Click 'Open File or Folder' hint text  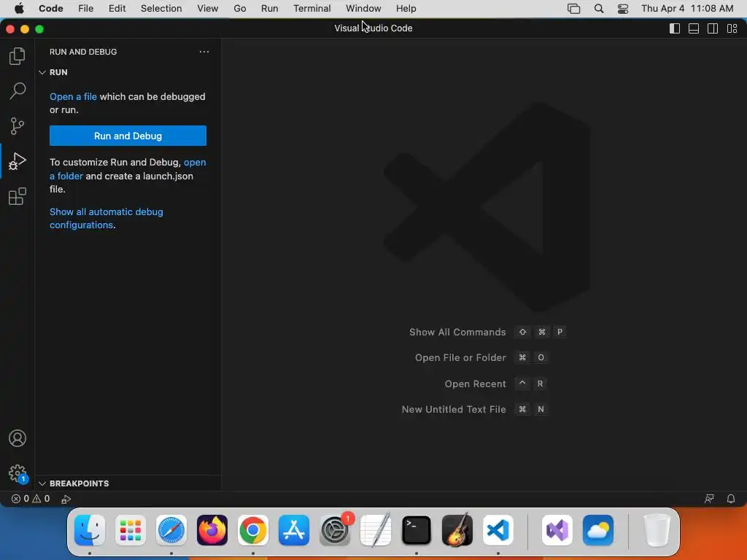(460, 357)
